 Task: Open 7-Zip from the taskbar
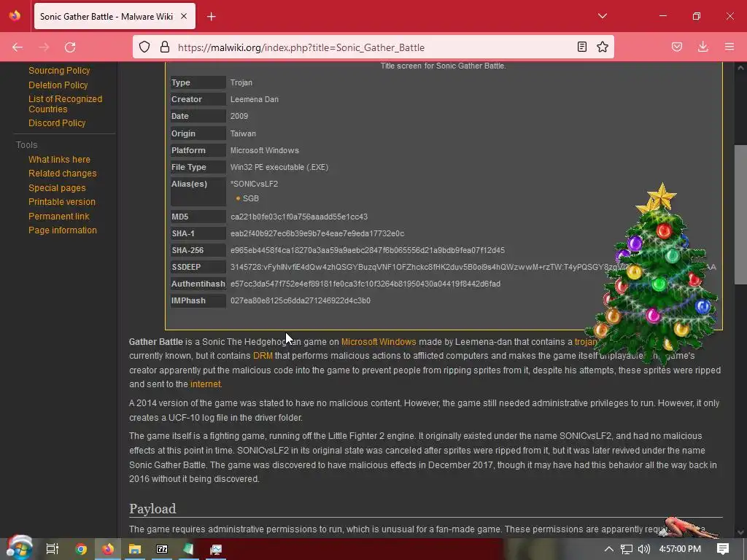162,549
